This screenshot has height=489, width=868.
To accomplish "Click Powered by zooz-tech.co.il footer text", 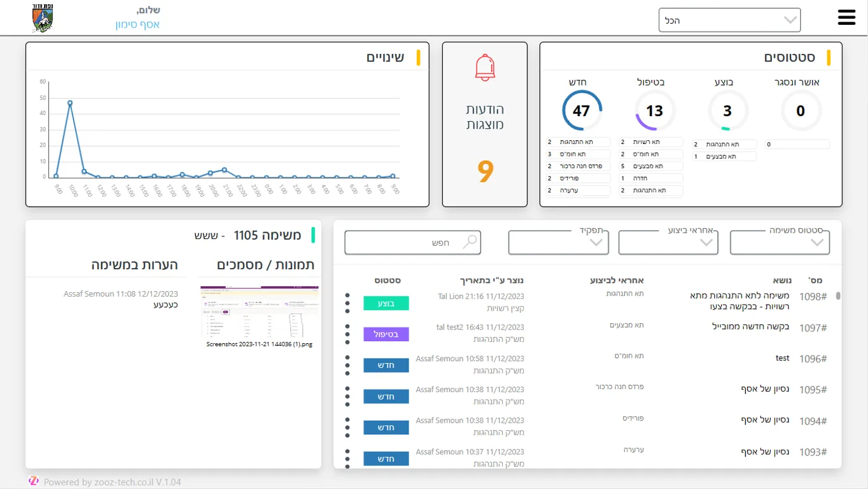I will [112, 482].
